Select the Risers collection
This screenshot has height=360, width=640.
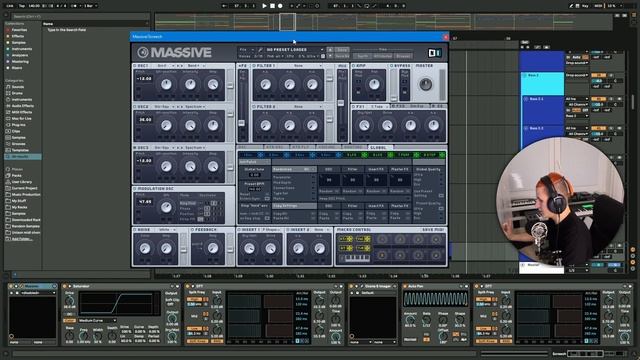17,68
